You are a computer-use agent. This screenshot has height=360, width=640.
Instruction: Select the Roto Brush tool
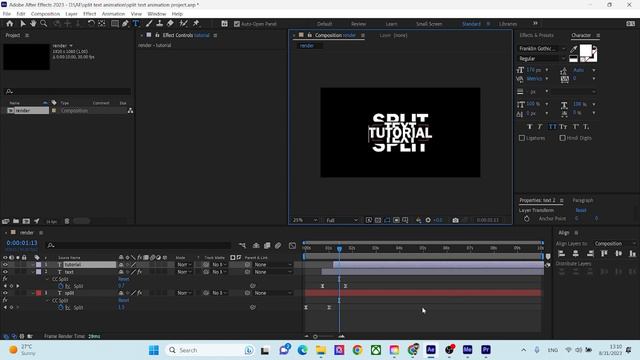[184, 24]
